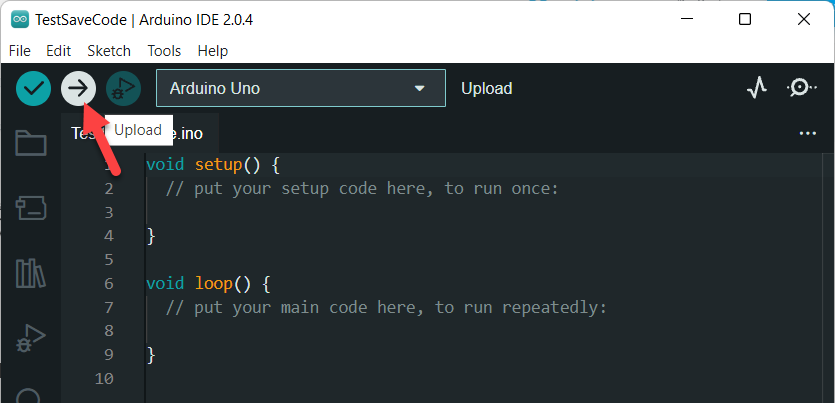Open the Boards Manager sidebar panel
835x403 pixels.
click(31, 208)
